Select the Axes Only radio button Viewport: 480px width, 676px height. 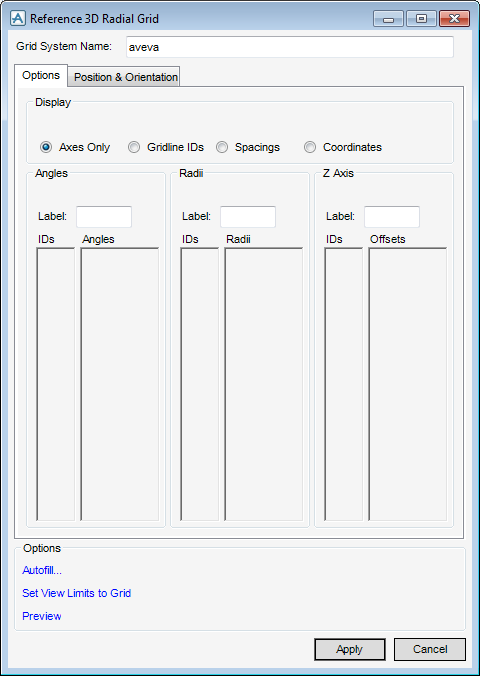coord(46,147)
